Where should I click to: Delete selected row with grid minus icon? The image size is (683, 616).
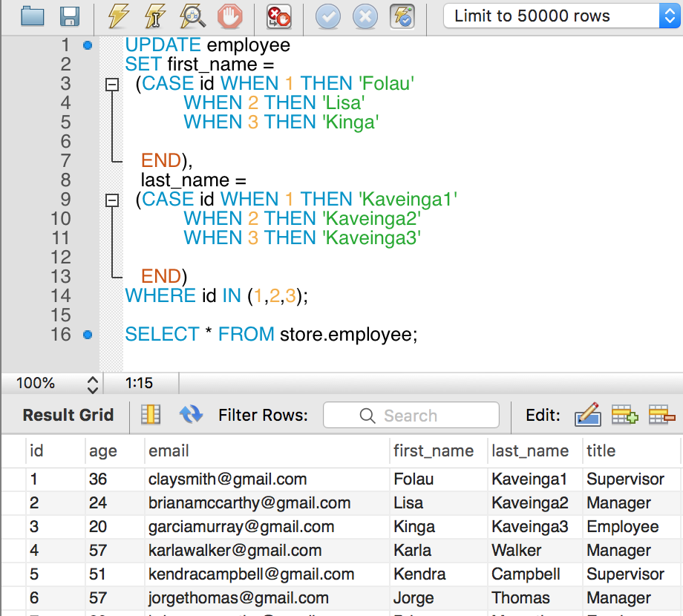(661, 414)
